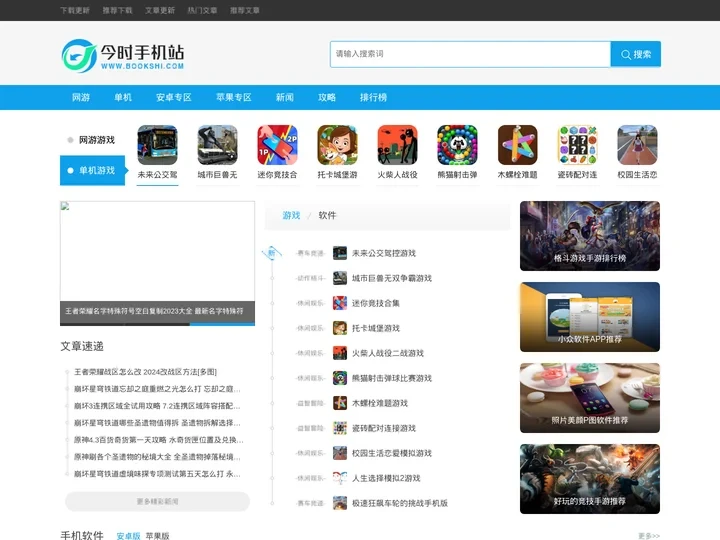Select the 安卓版 software tab
720x540 pixels.
(128, 536)
